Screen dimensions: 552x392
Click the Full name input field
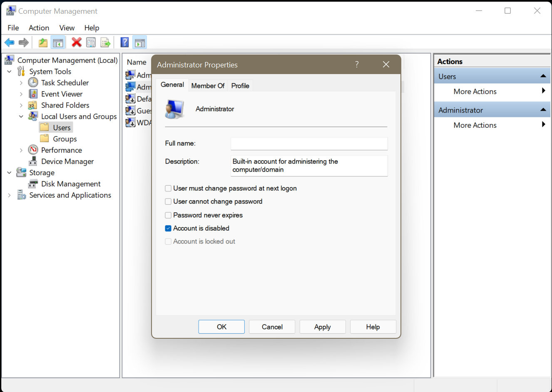[309, 144]
